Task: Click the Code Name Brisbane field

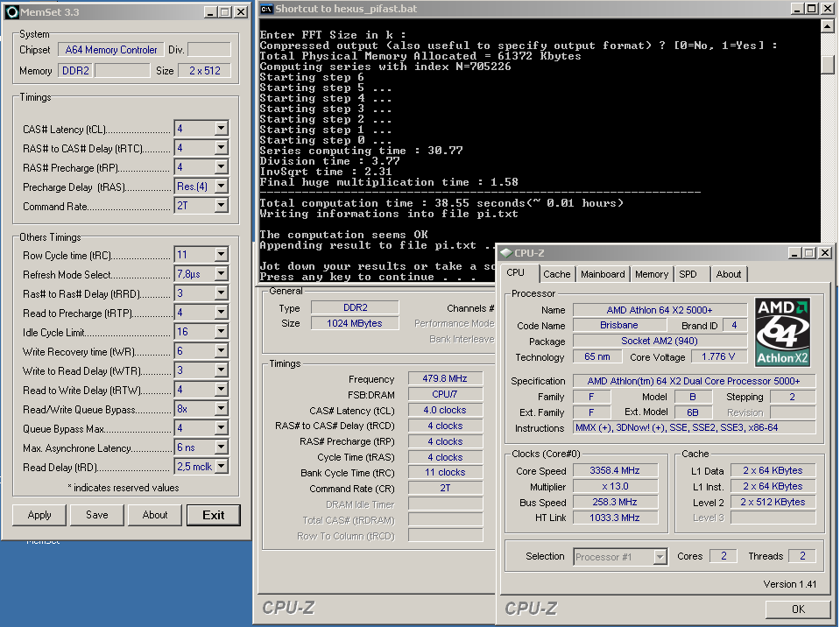Action: tap(619, 325)
